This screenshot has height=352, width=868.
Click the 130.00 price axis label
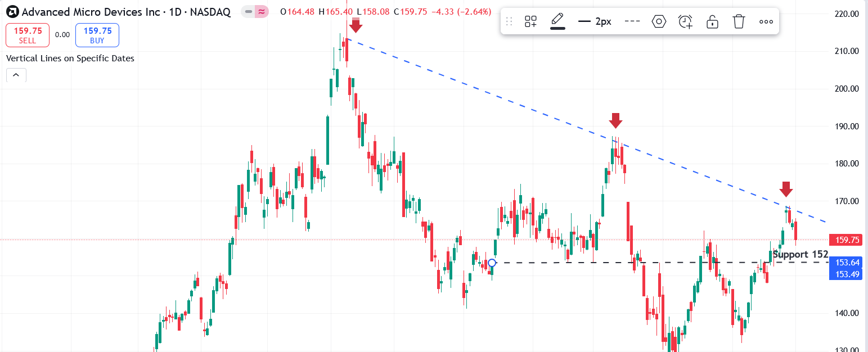point(847,349)
